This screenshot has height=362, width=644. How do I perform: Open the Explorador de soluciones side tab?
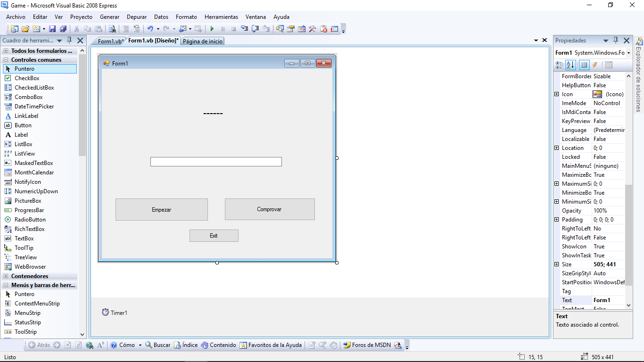point(638,75)
